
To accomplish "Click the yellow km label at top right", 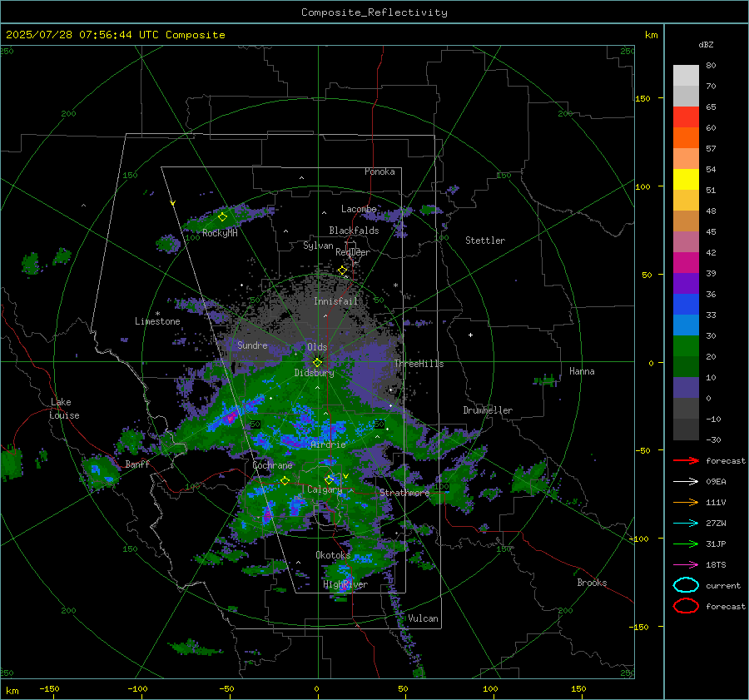I will (651, 35).
